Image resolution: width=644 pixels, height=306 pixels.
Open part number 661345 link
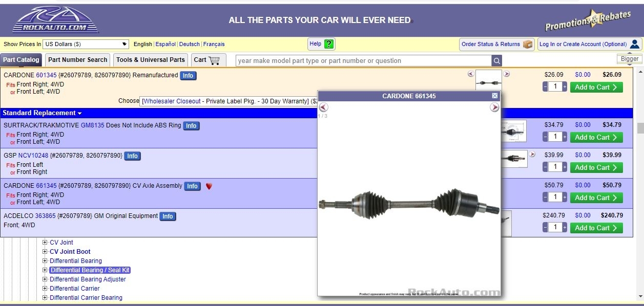click(46, 186)
